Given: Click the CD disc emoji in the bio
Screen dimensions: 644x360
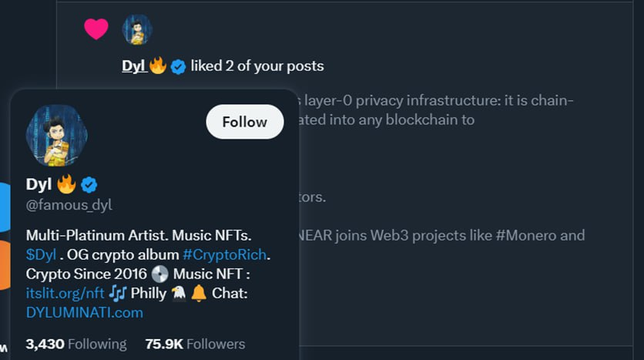Looking at the screenshot, I should tap(160, 274).
